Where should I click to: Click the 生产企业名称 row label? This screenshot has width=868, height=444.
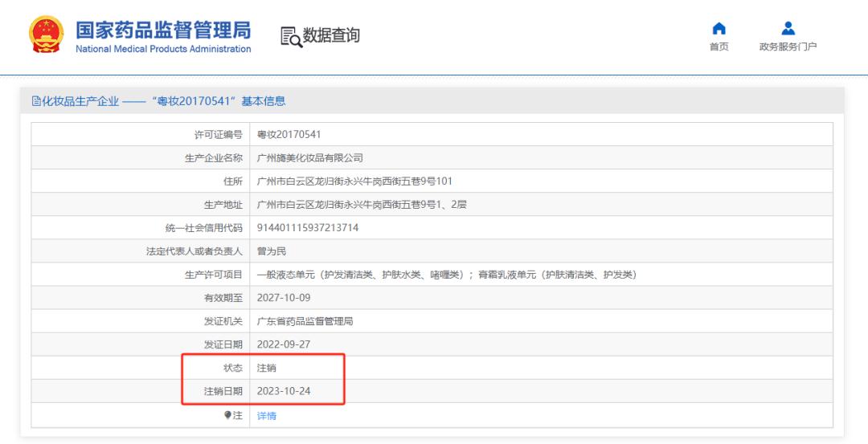(214, 158)
